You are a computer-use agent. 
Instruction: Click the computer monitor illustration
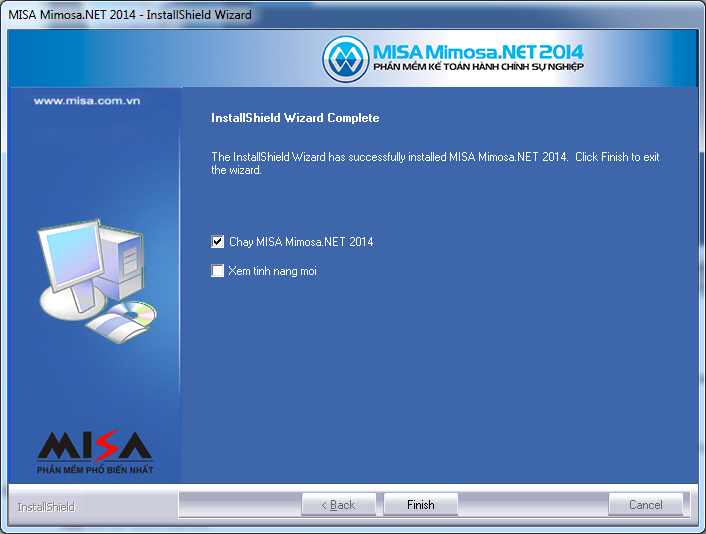[x=71, y=257]
